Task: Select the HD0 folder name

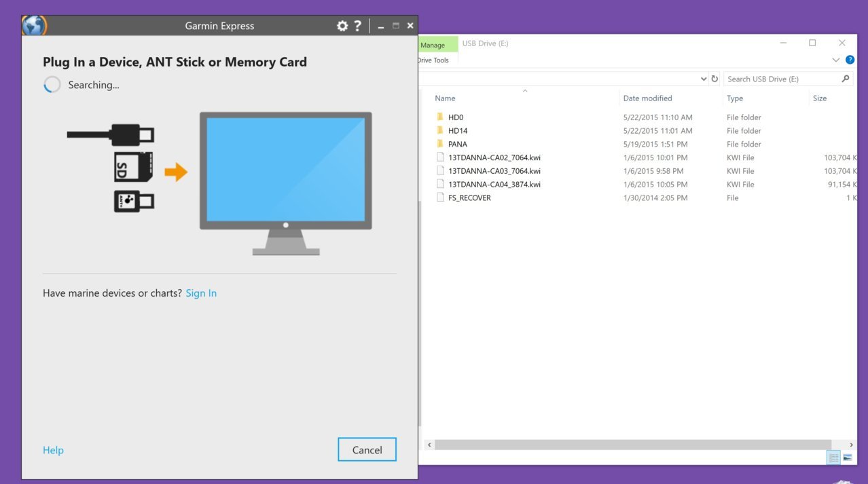Action: tap(456, 117)
